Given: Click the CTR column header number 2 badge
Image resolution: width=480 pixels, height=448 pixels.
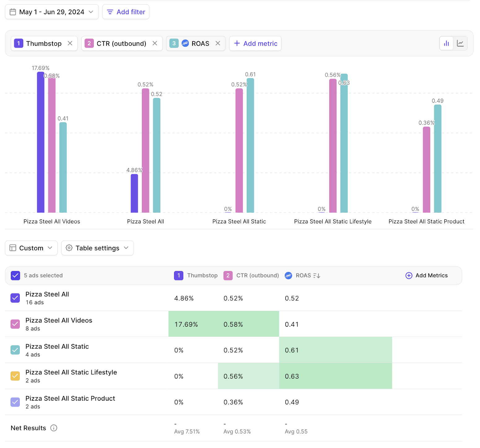Looking at the screenshot, I should click(x=228, y=275).
